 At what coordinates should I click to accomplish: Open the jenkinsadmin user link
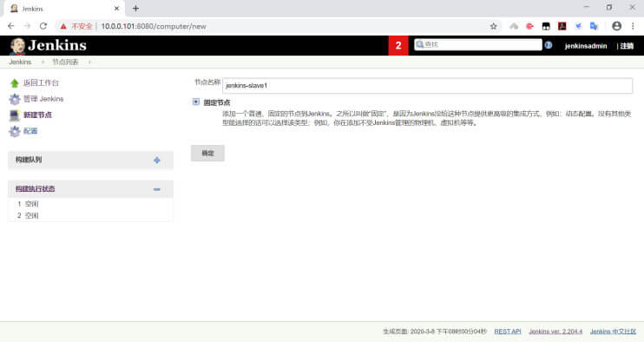pyautogui.click(x=586, y=46)
